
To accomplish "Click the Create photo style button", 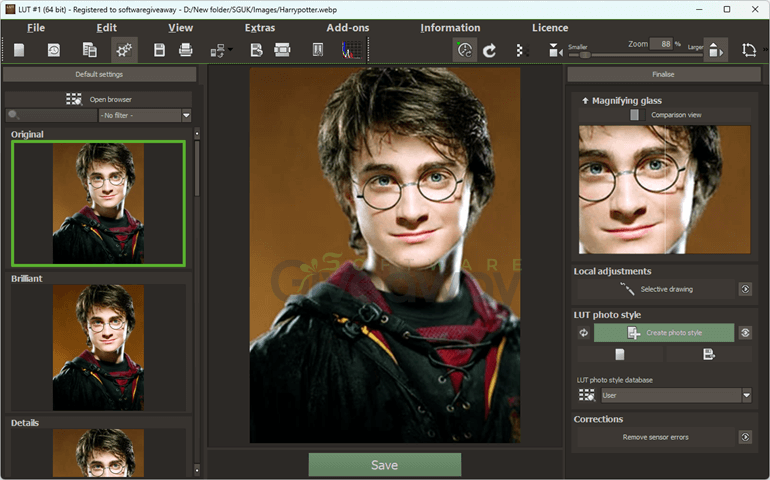I will click(x=664, y=333).
